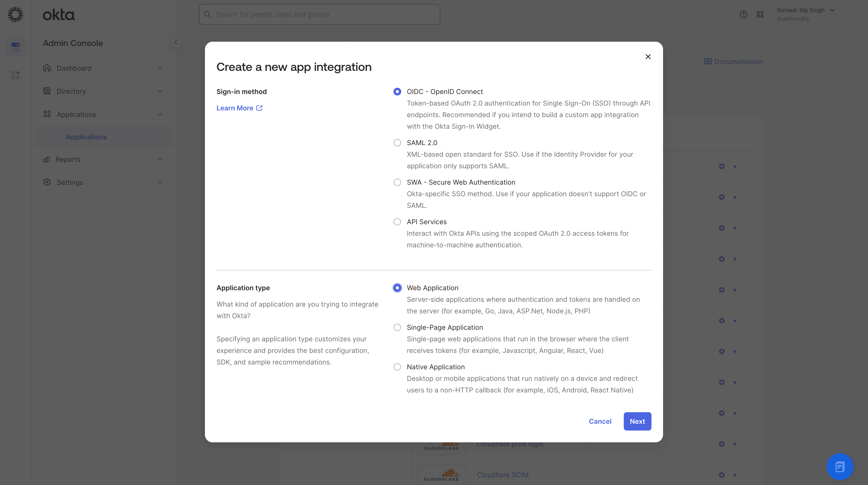Click the Okta sunburst logo icon
This screenshot has width=868, height=485.
tap(15, 14)
